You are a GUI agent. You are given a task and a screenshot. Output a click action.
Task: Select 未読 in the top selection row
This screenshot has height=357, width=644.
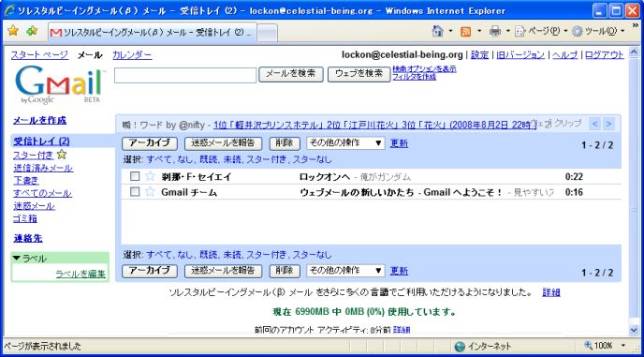[232, 159]
